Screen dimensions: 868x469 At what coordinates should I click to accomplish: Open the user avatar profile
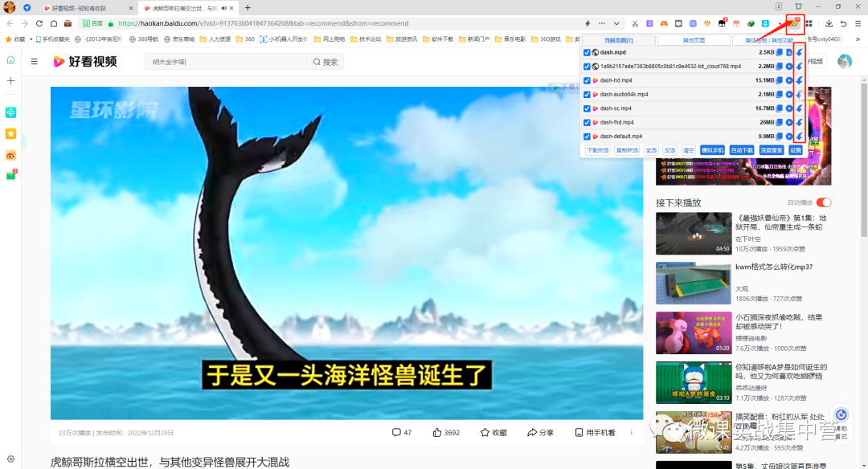click(844, 61)
